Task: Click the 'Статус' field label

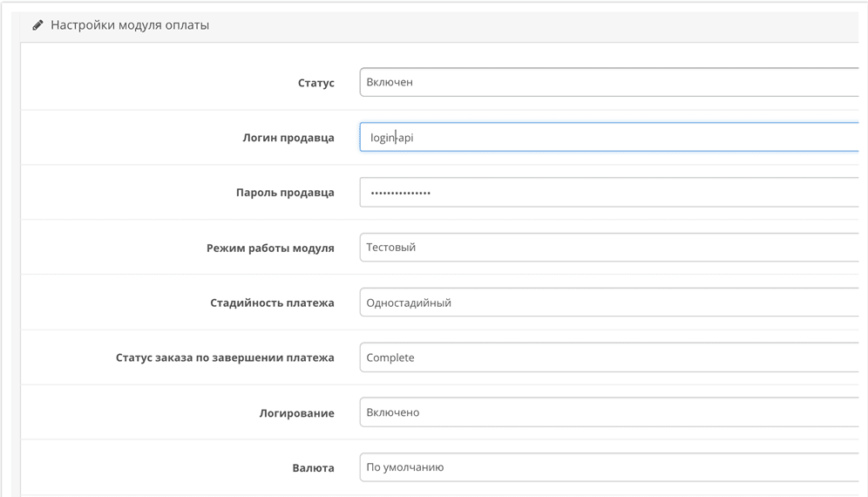Action: click(x=315, y=83)
